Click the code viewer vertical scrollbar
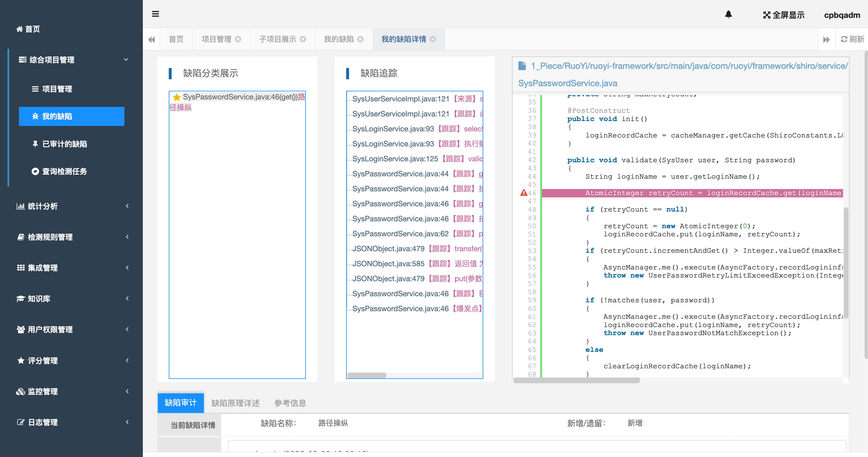 click(846, 263)
